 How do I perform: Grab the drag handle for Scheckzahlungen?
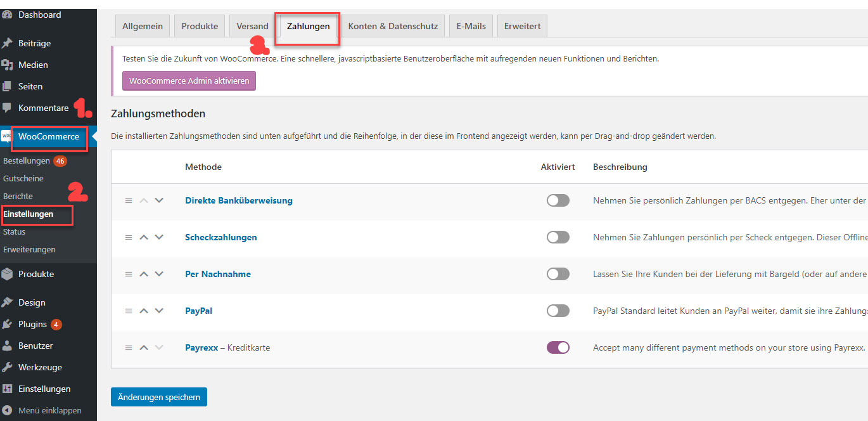pos(129,237)
